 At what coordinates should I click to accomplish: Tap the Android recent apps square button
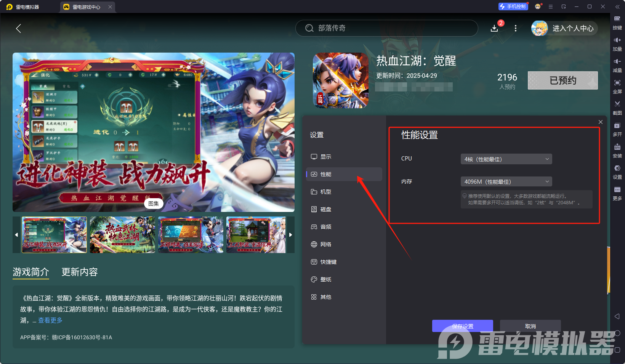(617, 350)
